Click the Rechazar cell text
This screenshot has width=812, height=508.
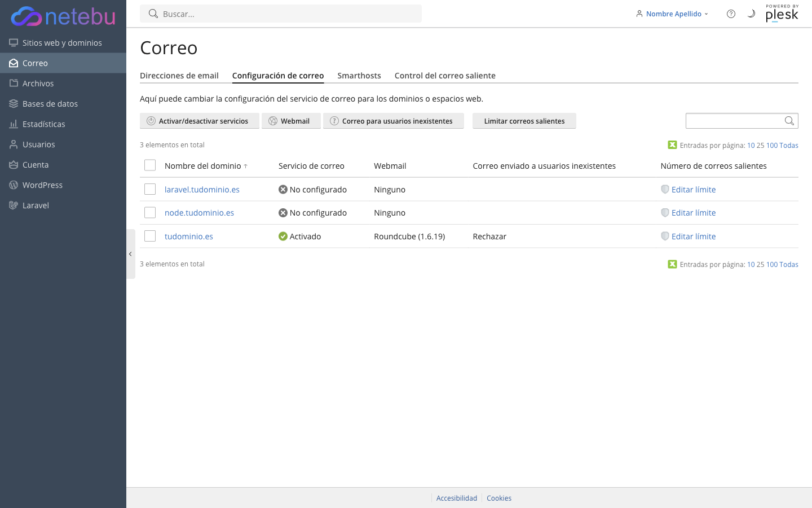point(489,237)
